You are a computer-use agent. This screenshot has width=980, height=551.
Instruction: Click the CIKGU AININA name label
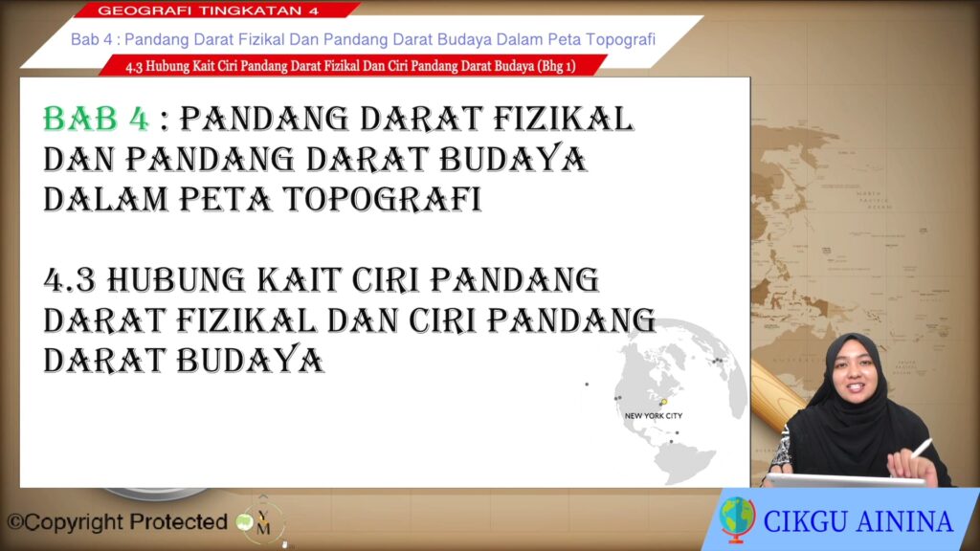(857, 521)
